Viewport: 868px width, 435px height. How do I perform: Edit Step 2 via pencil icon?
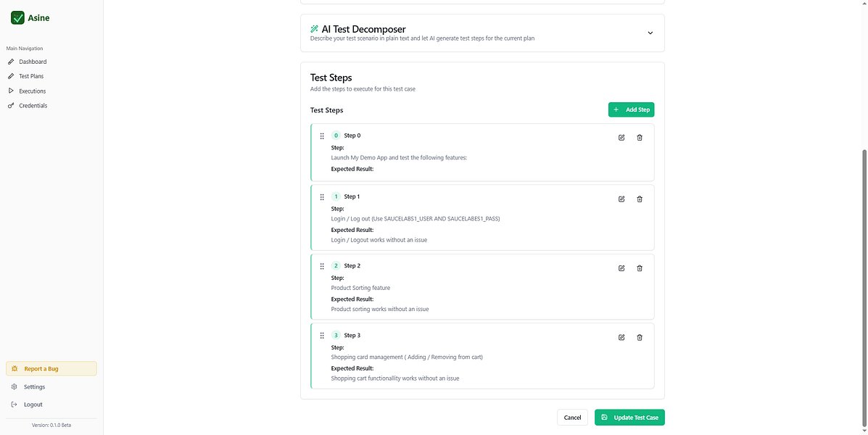click(x=621, y=268)
